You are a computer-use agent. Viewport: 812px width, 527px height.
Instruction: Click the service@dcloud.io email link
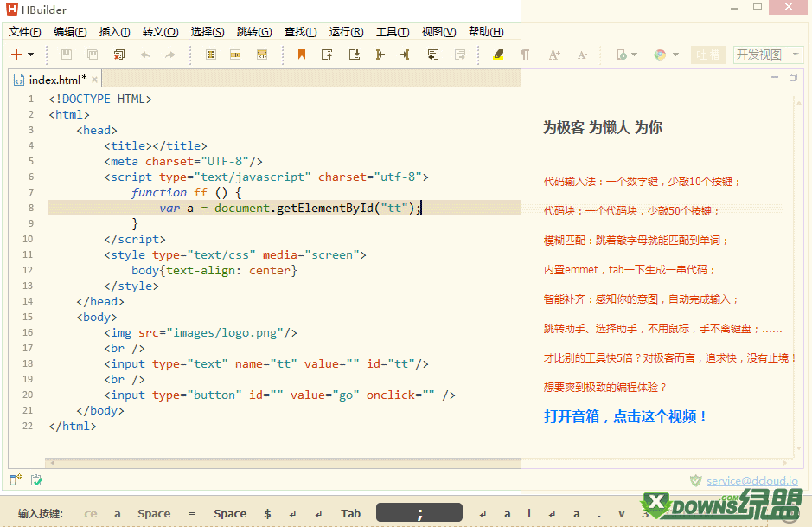point(752,481)
